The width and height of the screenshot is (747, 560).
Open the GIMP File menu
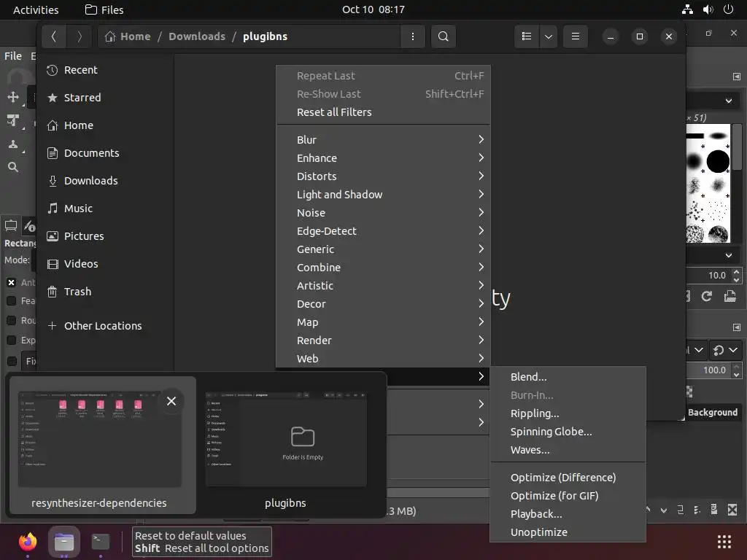point(13,56)
